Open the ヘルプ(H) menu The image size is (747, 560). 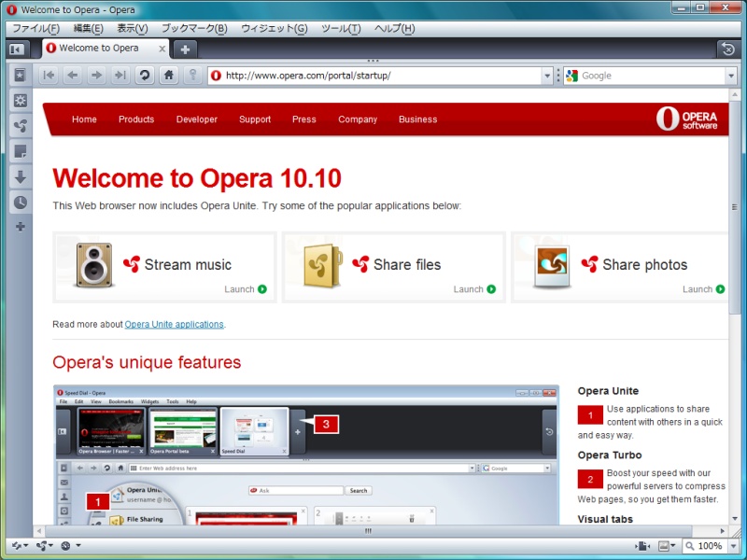(394, 29)
